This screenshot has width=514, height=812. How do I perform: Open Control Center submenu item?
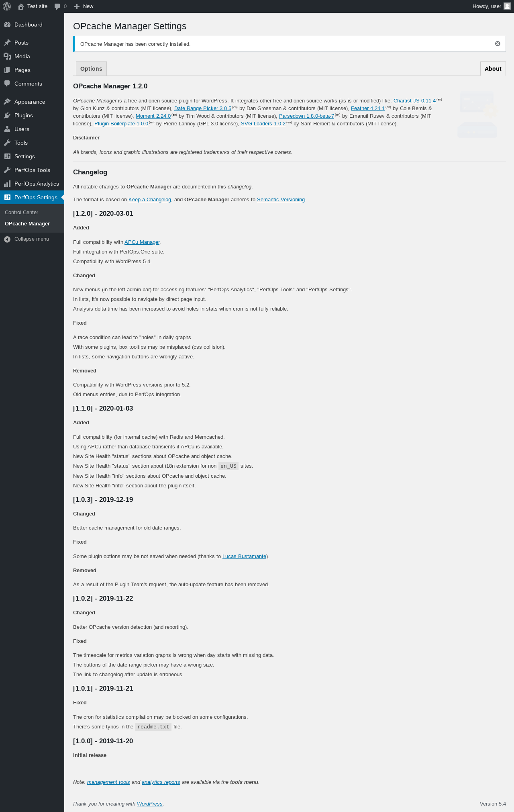(x=22, y=213)
